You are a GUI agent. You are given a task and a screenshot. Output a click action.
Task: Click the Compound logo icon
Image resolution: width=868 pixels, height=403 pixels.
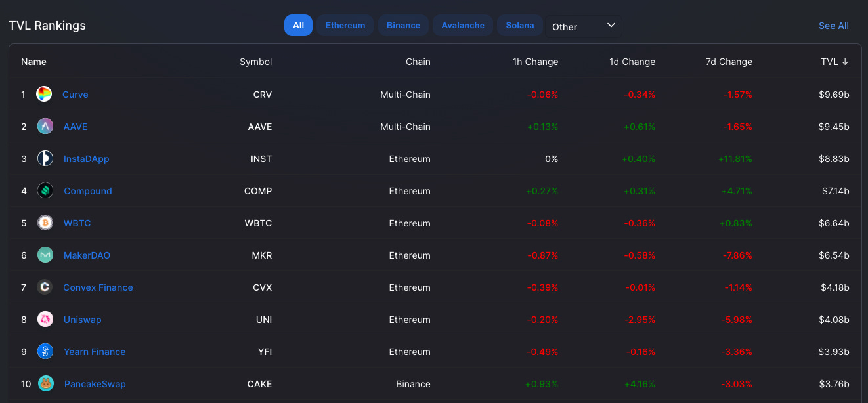45,191
